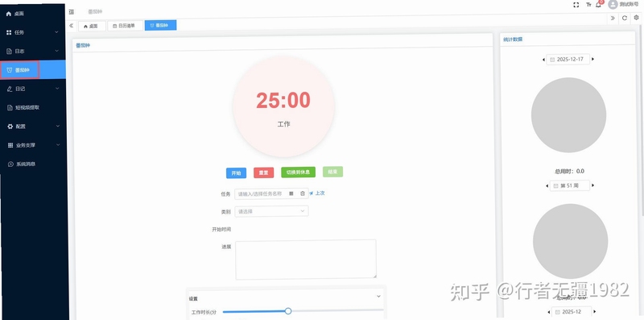Click the 配置 gear icon in sidebar
This screenshot has height=320, width=644.
[x=10, y=127]
